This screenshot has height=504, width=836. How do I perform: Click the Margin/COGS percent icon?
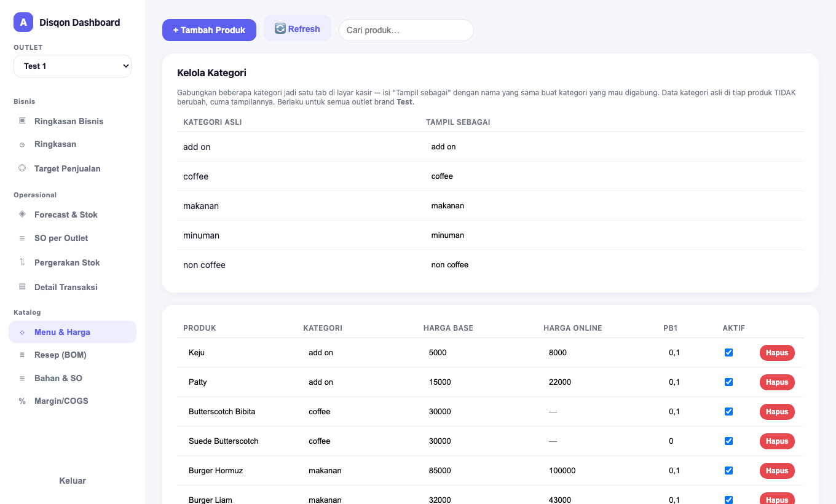(x=22, y=401)
